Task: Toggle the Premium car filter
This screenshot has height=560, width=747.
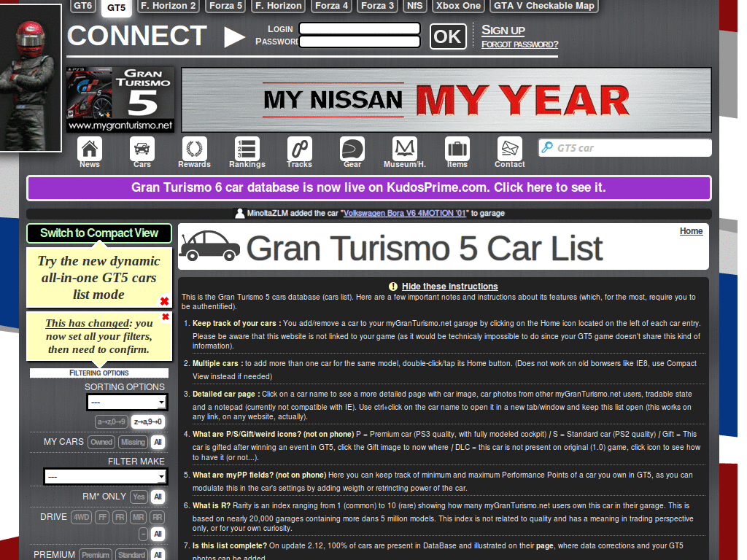Action: click(x=96, y=555)
